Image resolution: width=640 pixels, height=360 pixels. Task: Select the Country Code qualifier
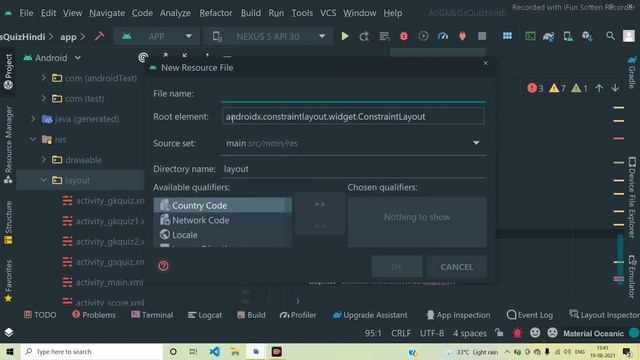click(x=223, y=205)
